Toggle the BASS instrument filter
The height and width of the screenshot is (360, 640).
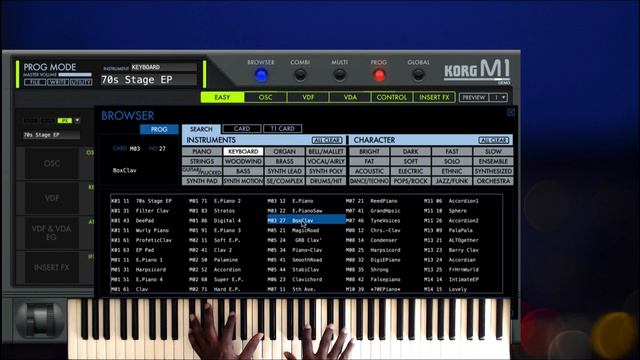(x=243, y=171)
